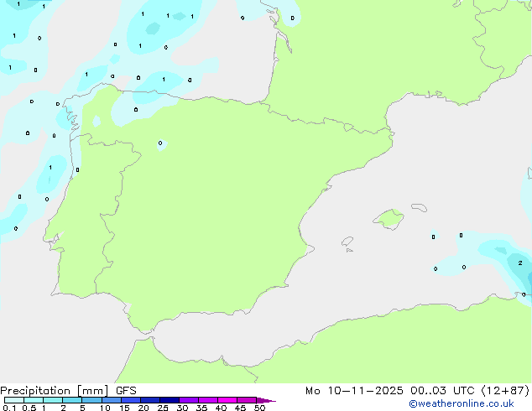
Task: Click the legend scale label '45'
Action: (240, 408)
